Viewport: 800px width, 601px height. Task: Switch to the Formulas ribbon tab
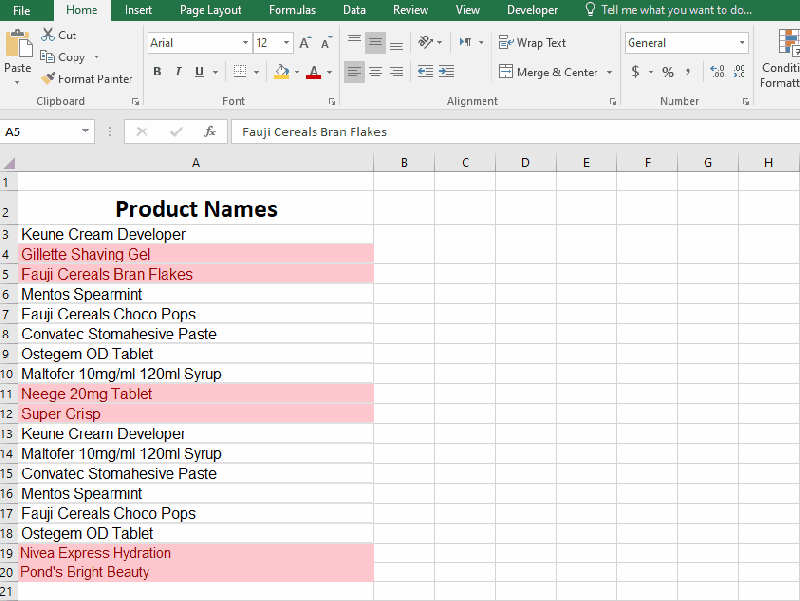click(x=292, y=11)
